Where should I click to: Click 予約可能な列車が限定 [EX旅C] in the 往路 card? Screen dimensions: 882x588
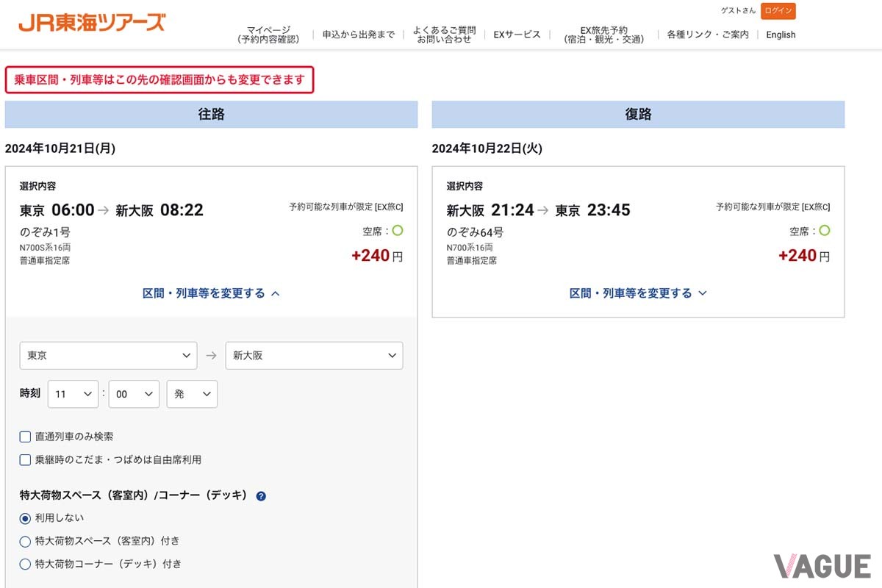pos(346,207)
